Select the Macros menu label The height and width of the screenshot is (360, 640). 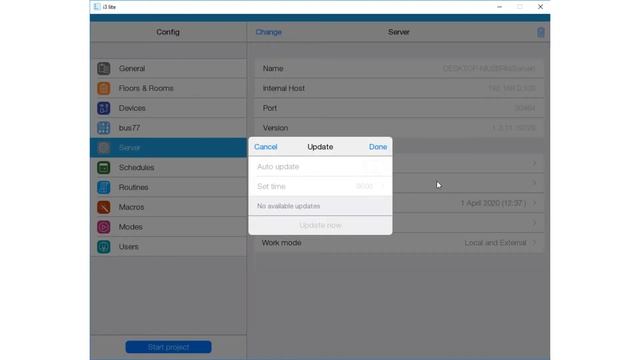coord(131,207)
